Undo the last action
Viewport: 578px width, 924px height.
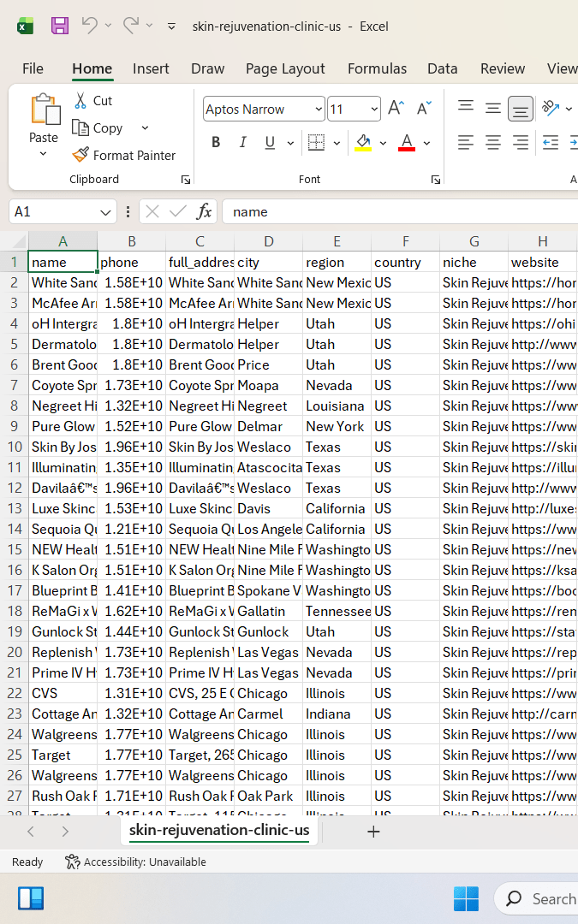[x=90, y=26]
